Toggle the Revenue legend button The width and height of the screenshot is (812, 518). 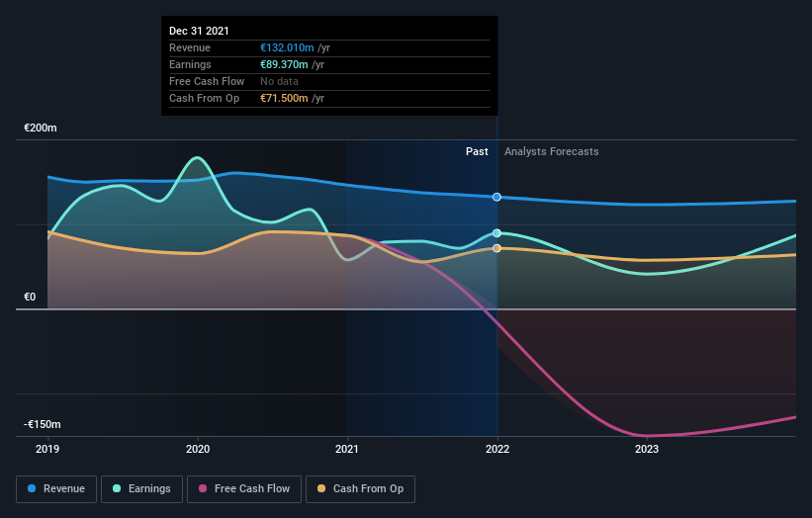[56, 489]
